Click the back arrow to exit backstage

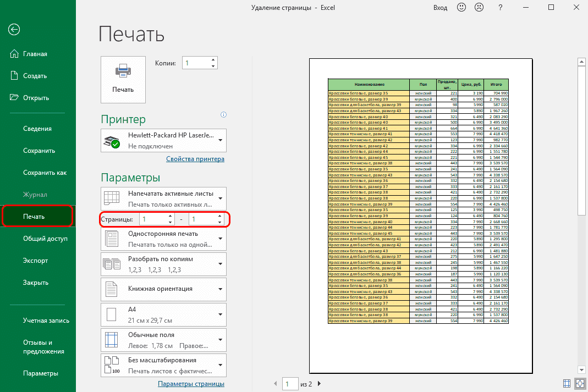[x=15, y=30]
